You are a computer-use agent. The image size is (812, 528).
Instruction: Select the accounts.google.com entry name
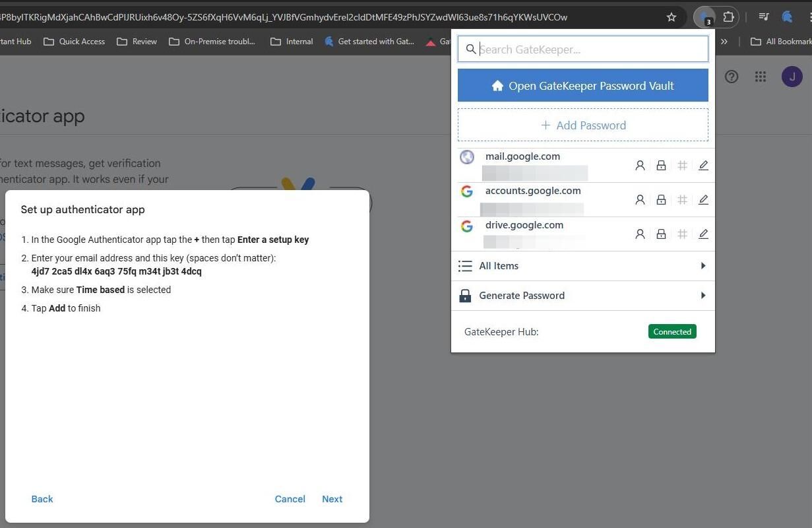point(533,191)
